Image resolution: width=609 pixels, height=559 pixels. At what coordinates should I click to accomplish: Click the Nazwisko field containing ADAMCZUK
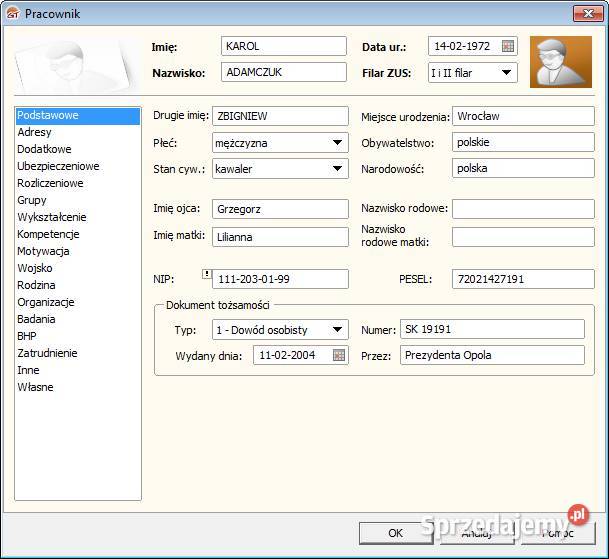284,72
